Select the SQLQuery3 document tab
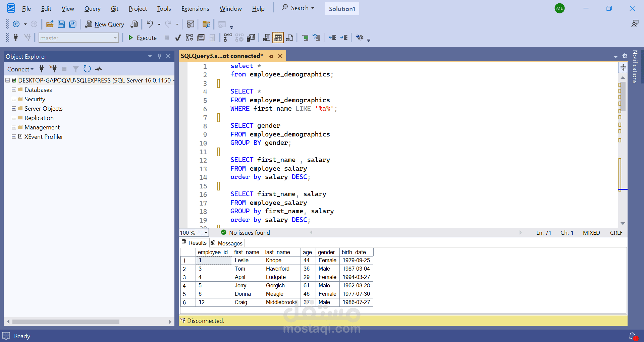This screenshot has width=644, height=342. [x=222, y=56]
